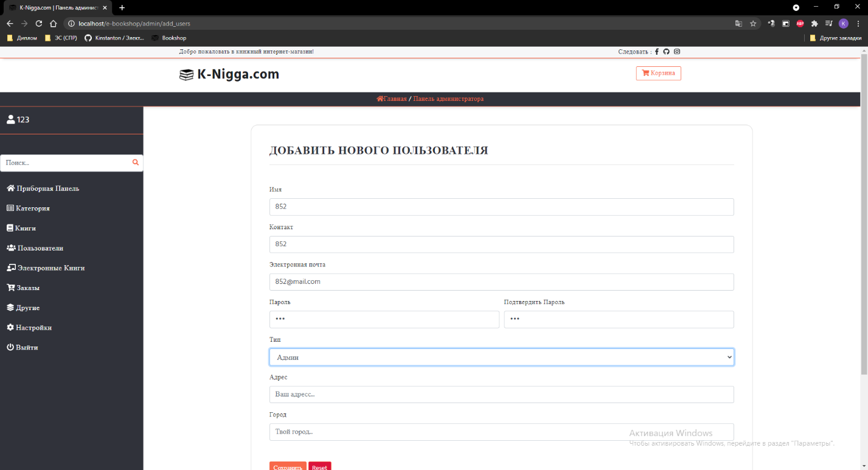868x470 pixels.
Task: Click the browser address bar URL
Action: (134, 24)
